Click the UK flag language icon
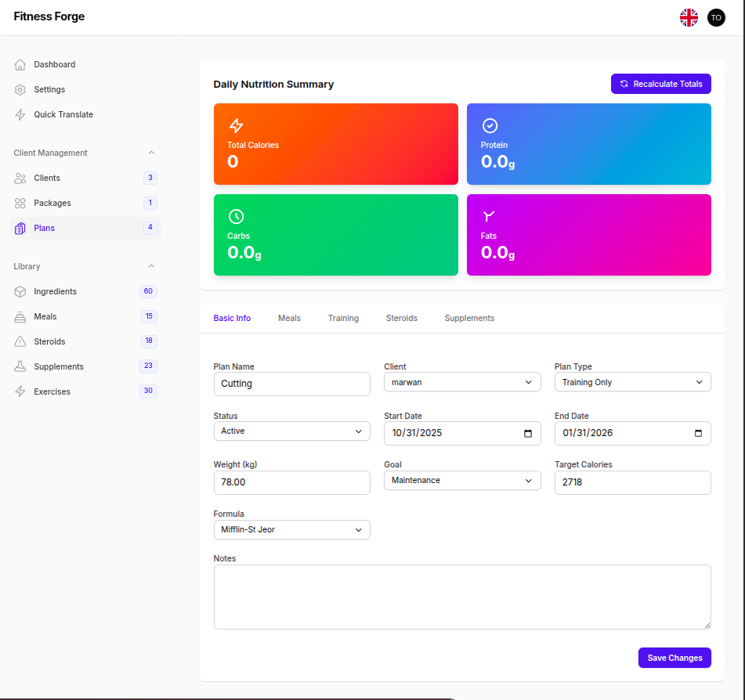 click(x=689, y=17)
